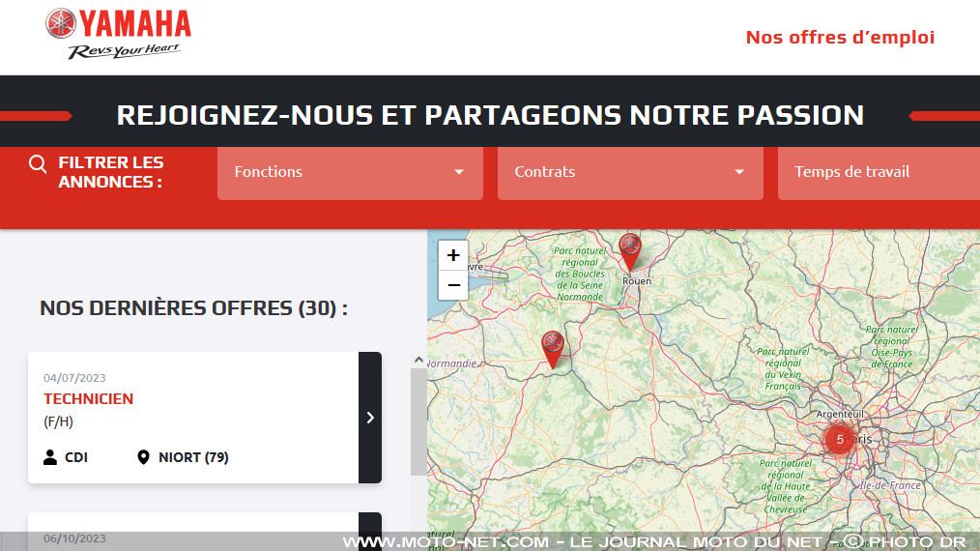Screen dimensions: 980x551
Task: Click the person icon next to CDI
Action: (50, 457)
